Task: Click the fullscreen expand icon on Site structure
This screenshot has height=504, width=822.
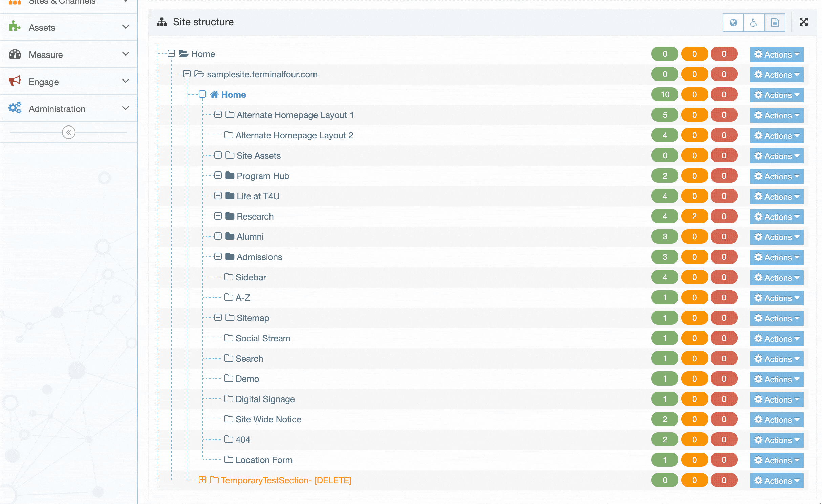Action: pos(804,22)
